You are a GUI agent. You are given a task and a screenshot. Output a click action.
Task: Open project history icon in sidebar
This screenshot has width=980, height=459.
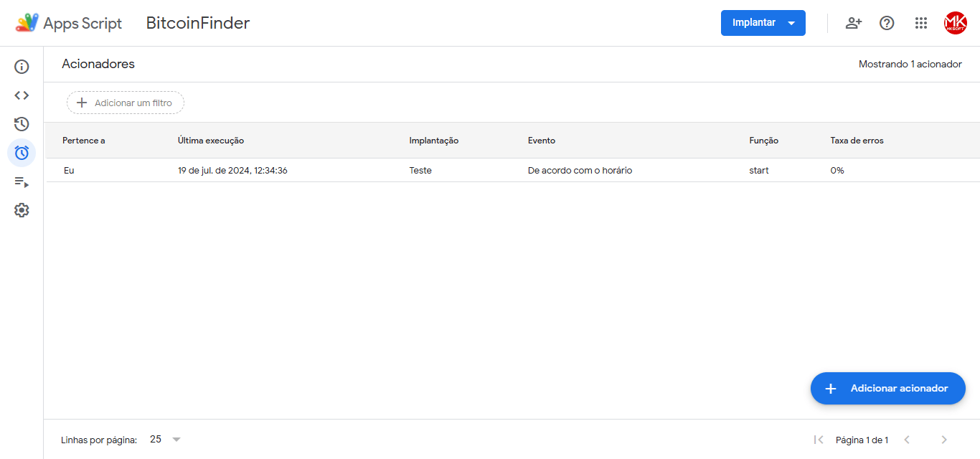pos(22,124)
